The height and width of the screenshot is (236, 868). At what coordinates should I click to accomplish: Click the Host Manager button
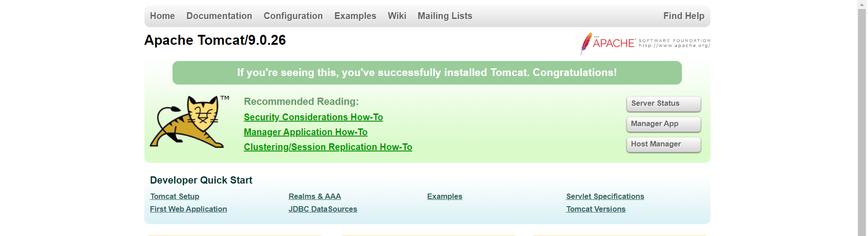tap(663, 144)
